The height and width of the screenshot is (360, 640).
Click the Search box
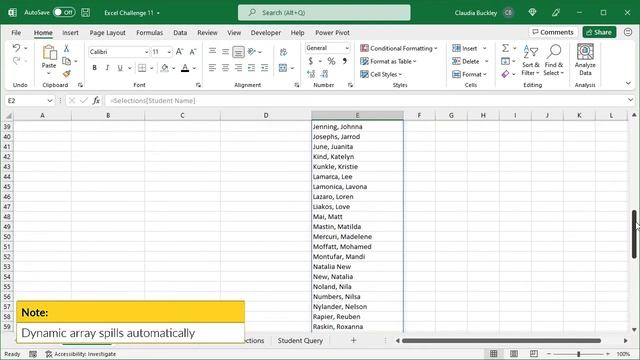(x=324, y=13)
